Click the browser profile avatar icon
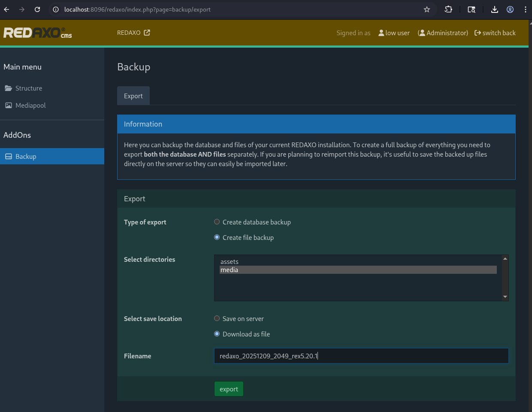Viewport: 532px width, 412px height. point(510,9)
